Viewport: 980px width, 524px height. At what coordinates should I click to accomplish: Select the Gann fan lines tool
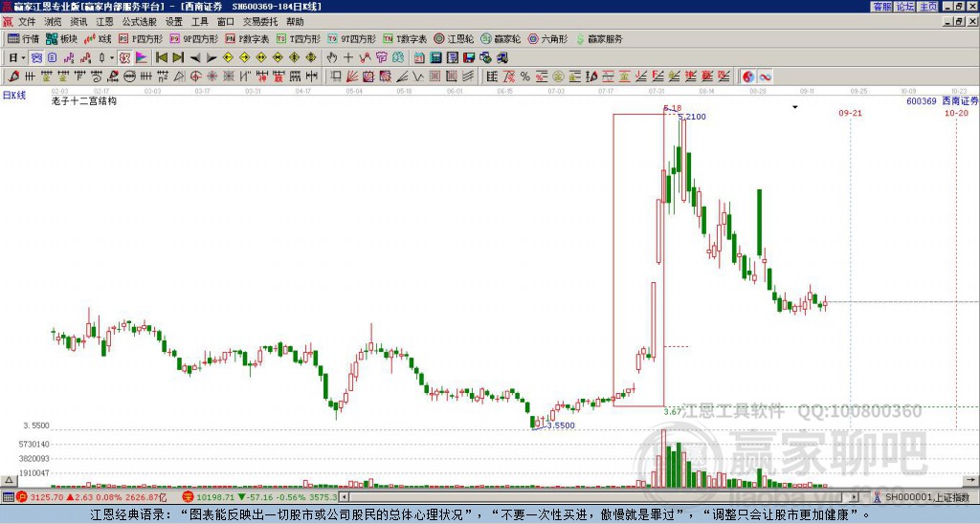click(352, 76)
